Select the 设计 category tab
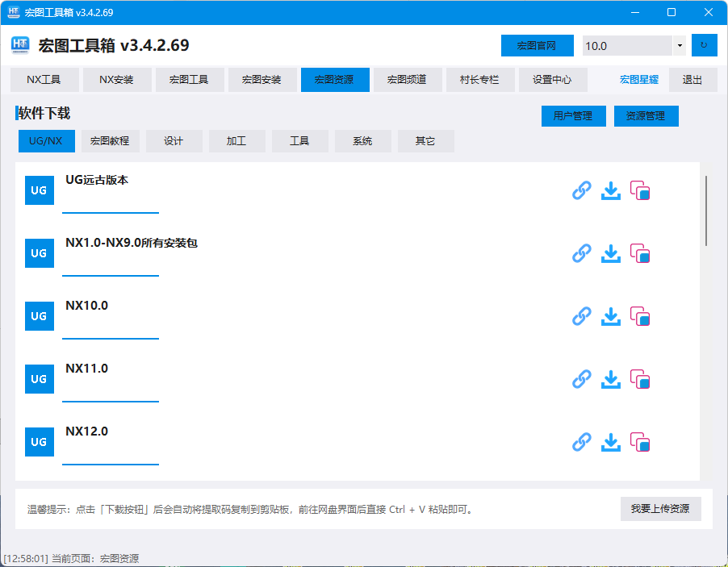This screenshot has height=567, width=728. pyautogui.click(x=174, y=141)
